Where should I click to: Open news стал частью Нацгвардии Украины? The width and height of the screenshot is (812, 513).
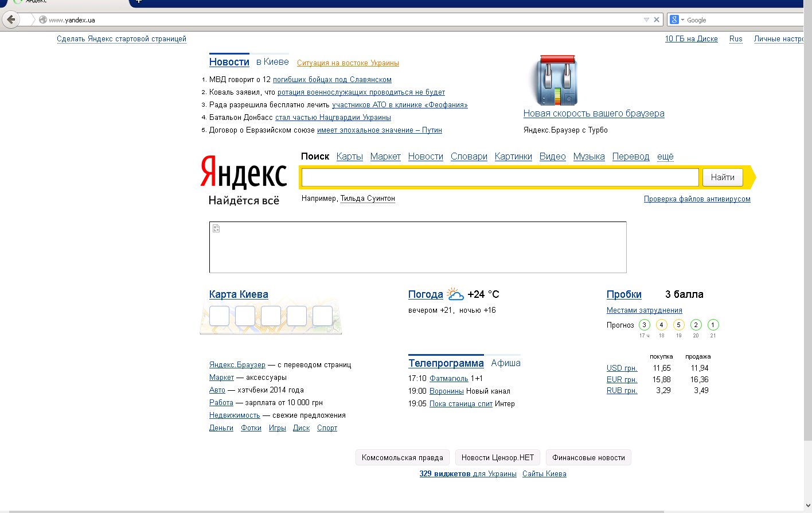pos(333,118)
